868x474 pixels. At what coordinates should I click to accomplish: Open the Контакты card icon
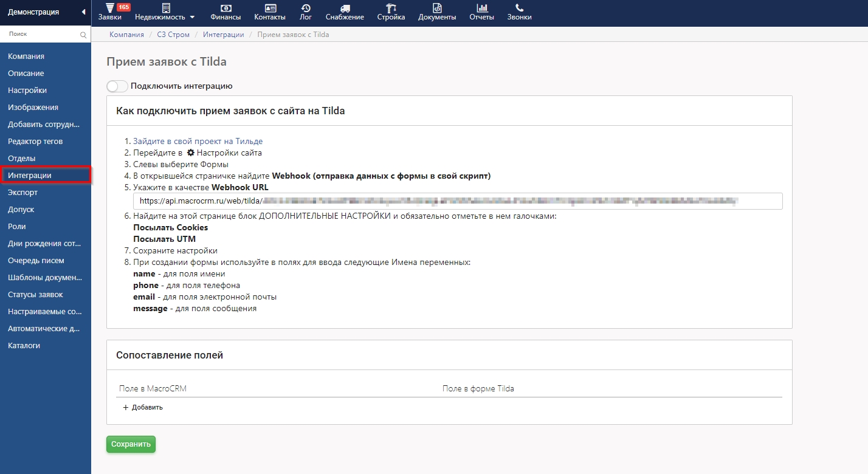(270, 8)
